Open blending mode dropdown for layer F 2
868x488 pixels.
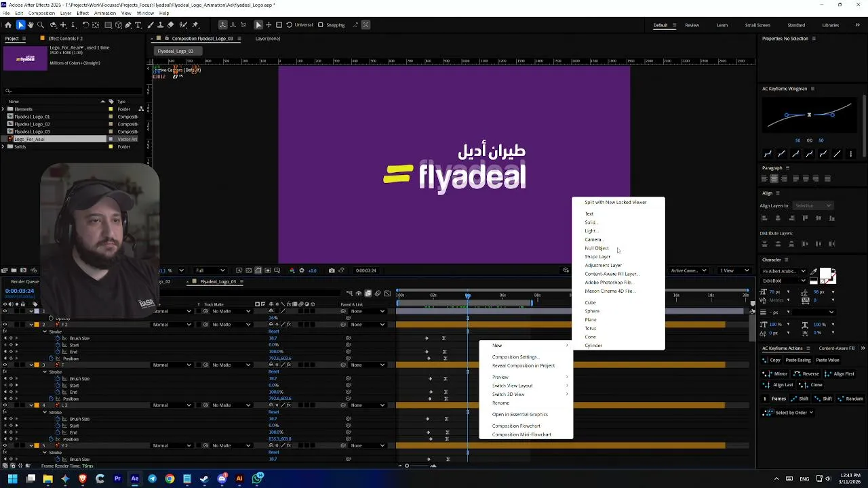tap(172, 325)
